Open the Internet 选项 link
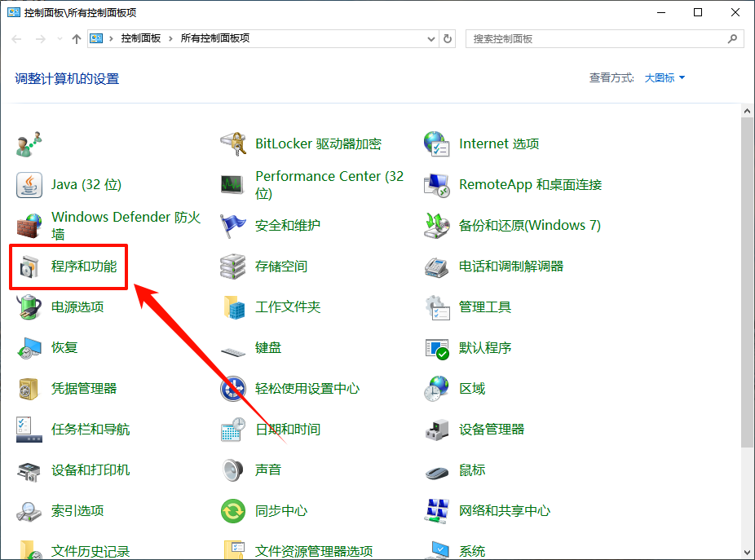This screenshot has width=755, height=560. [498, 144]
